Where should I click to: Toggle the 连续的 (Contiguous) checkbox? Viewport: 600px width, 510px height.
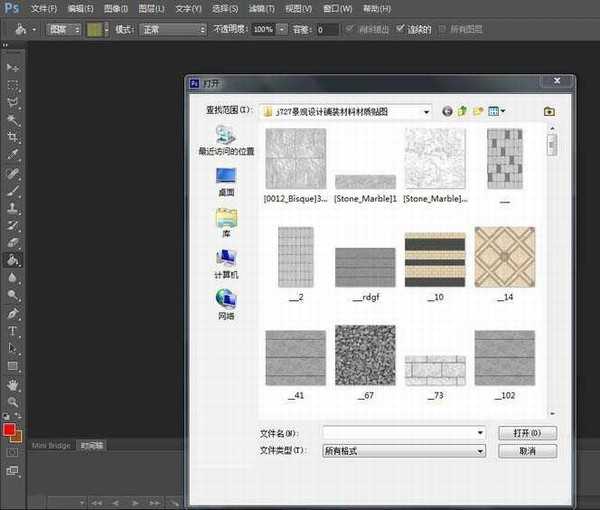401,30
